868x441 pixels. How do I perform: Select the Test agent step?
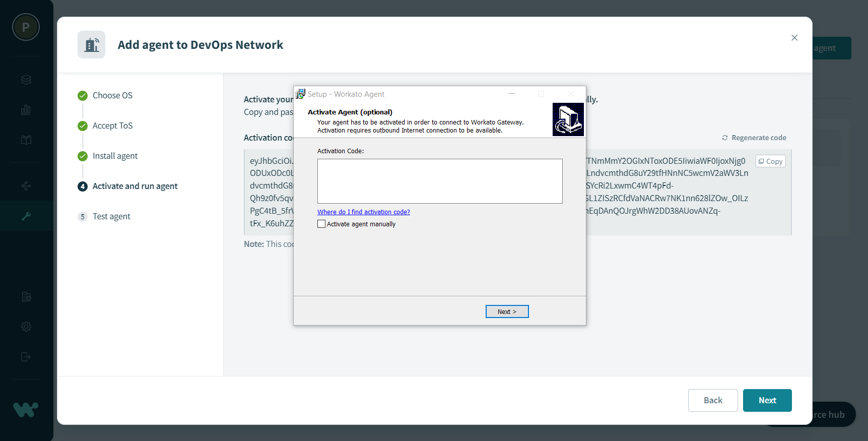111,216
